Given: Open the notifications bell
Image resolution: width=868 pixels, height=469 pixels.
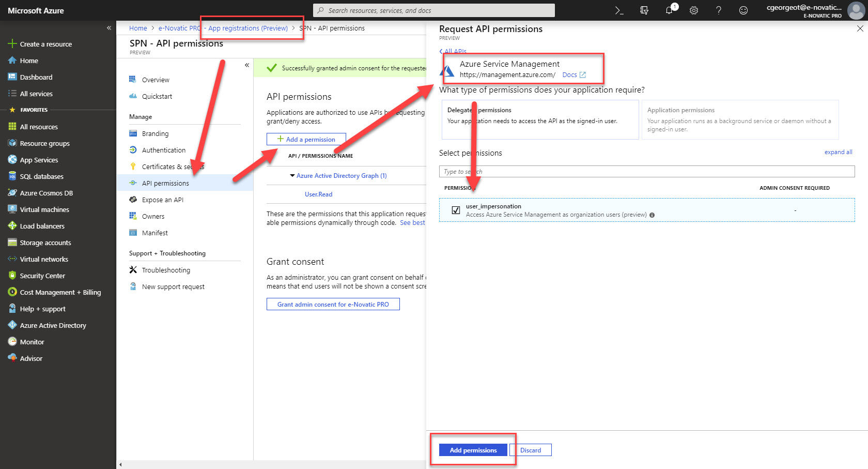Looking at the screenshot, I should 670,10.
